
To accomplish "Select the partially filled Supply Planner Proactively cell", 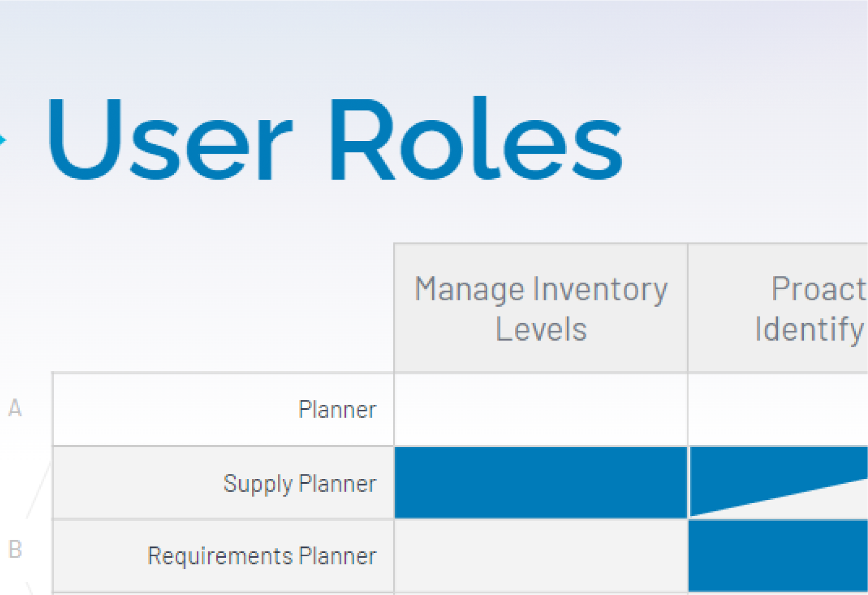I will point(778,483).
